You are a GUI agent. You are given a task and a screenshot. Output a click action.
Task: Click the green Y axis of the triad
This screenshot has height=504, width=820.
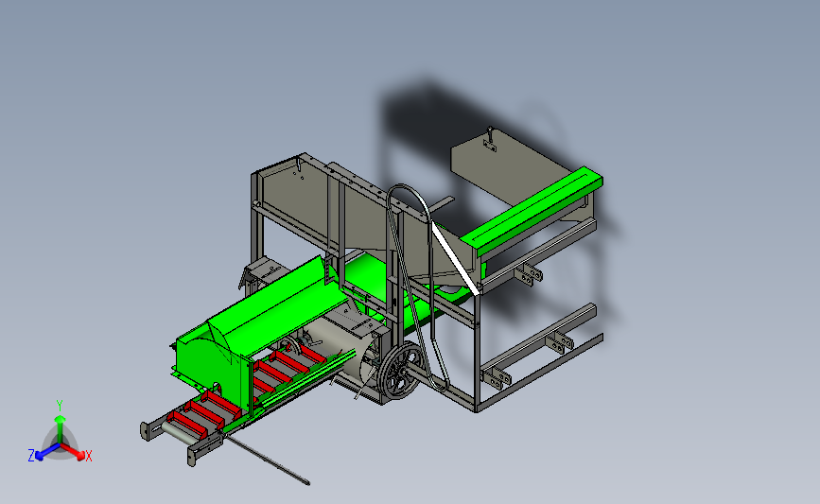(x=60, y=428)
